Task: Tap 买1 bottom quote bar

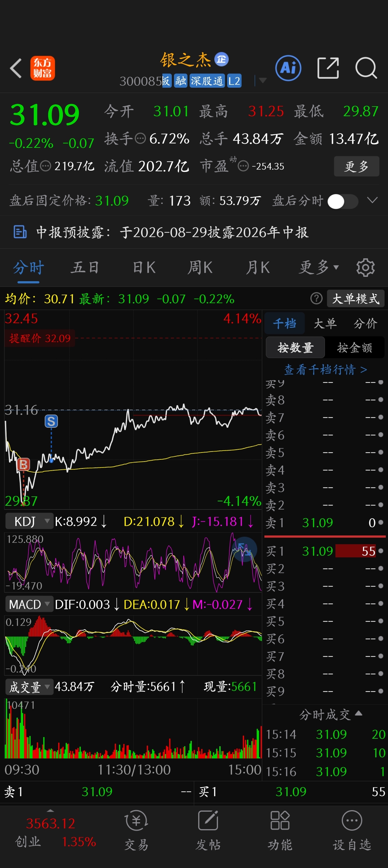Action: point(291,792)
